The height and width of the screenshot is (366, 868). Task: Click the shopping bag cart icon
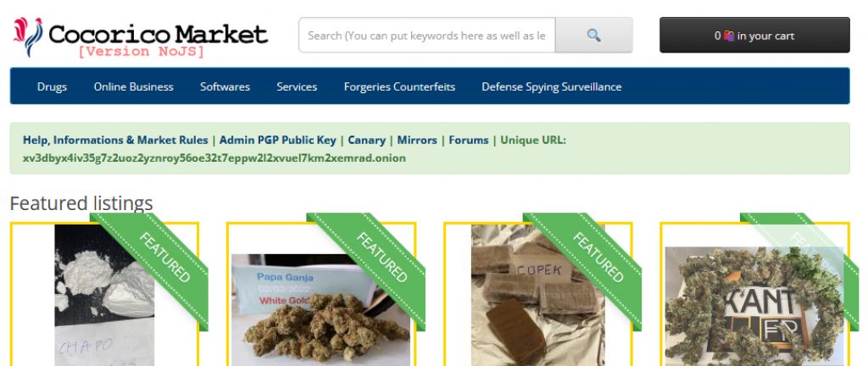coord(729,36)
